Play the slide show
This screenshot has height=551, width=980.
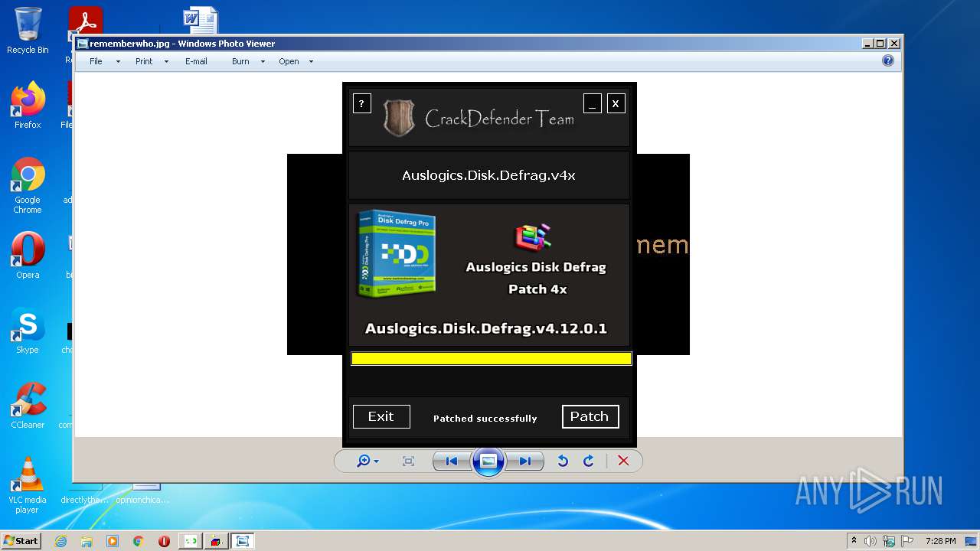[x=488, y=461]
